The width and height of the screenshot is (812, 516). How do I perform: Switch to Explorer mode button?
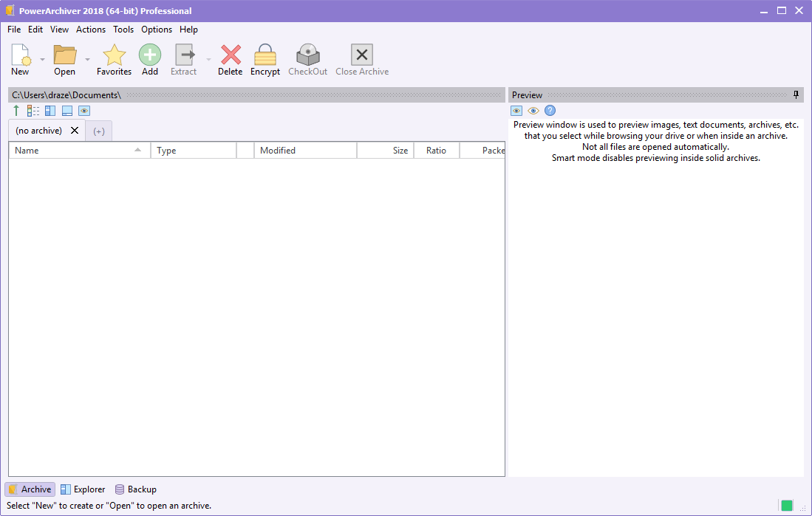pyautogui.click(x=83, y=489)
